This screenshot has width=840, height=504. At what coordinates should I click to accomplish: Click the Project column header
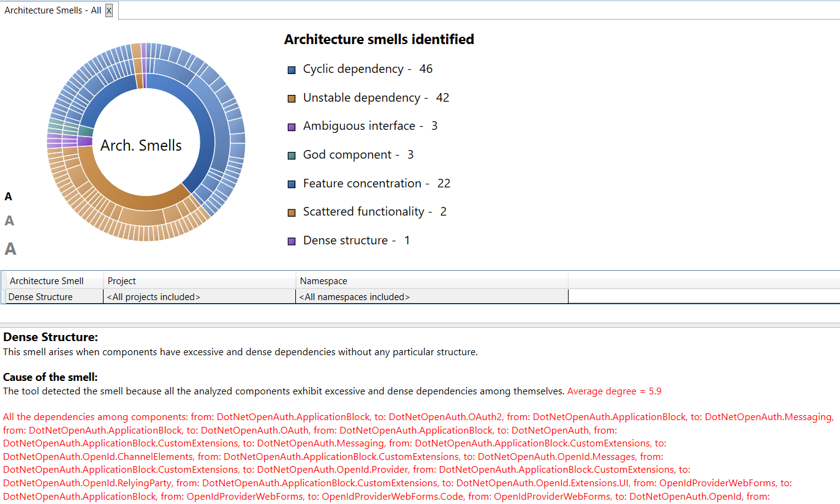coord(122,280)
